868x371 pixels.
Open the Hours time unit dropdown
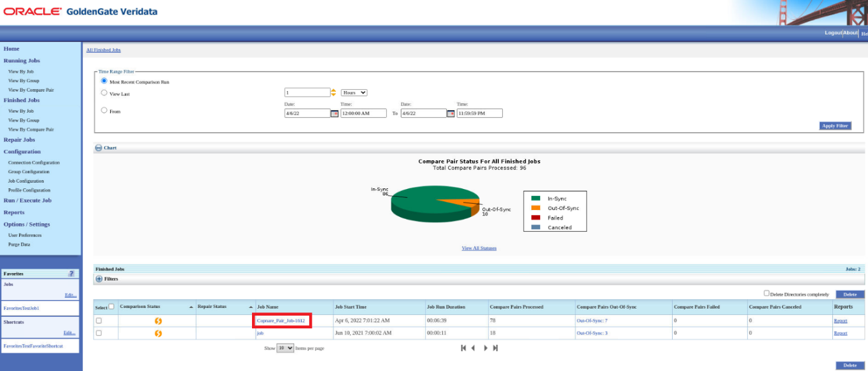[354, 92]
